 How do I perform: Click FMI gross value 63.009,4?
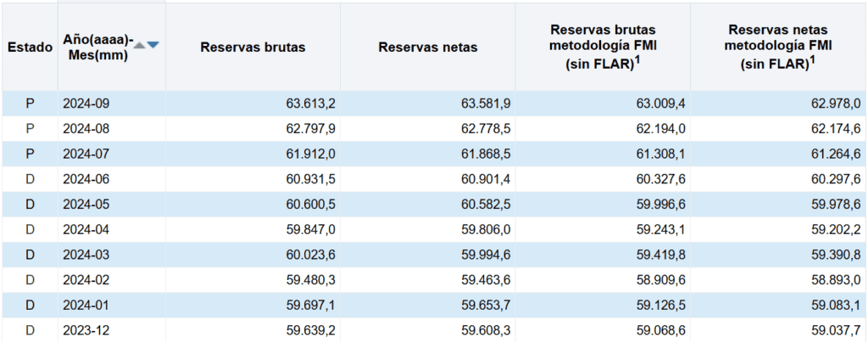coord(661,104)
